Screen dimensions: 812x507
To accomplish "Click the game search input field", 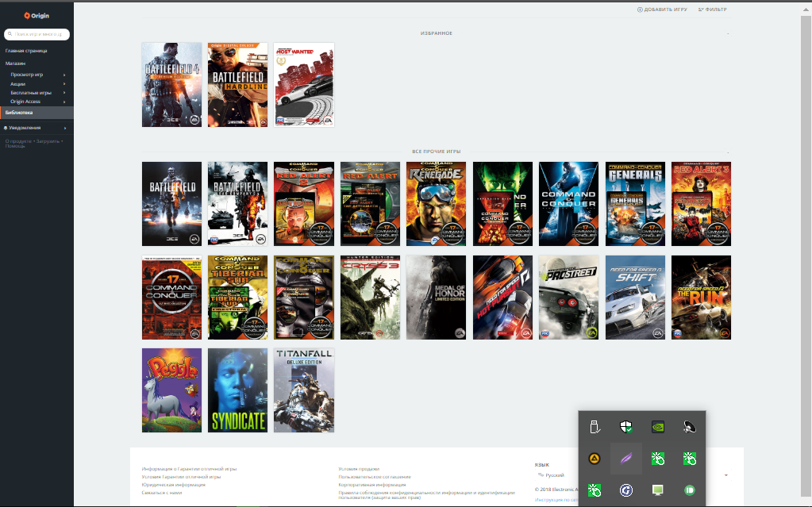I will click(x=40, y=35).
